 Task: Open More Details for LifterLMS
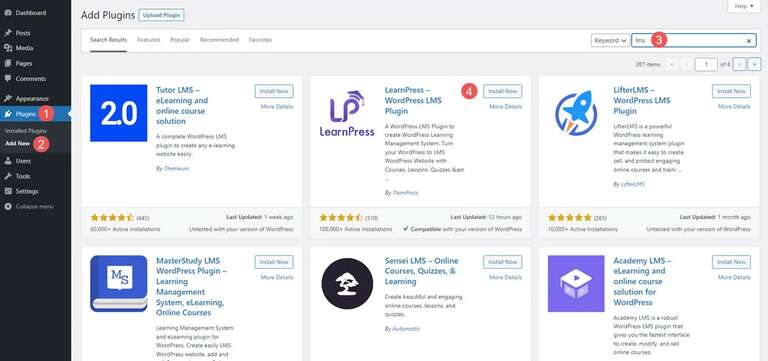(x=734, y=107)
